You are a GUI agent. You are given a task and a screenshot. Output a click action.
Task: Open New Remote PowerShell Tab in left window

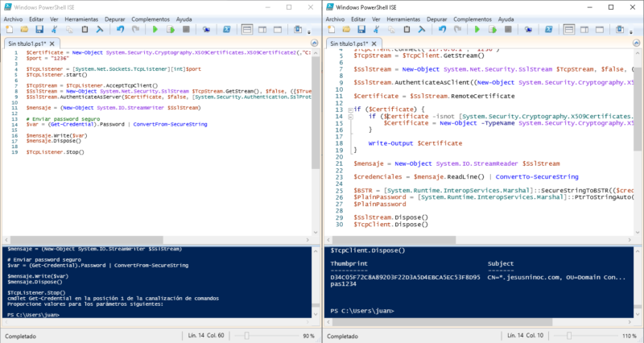coord(206,30)
